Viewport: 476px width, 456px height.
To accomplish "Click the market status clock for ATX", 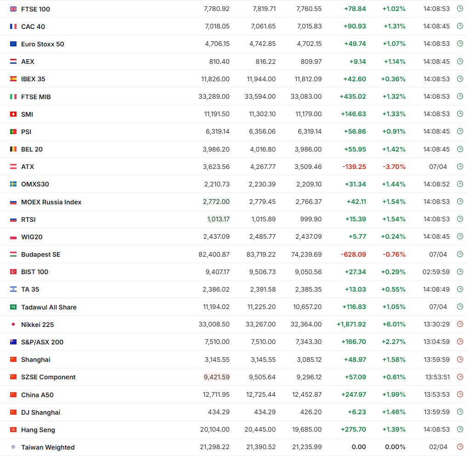I will (460, 166).
